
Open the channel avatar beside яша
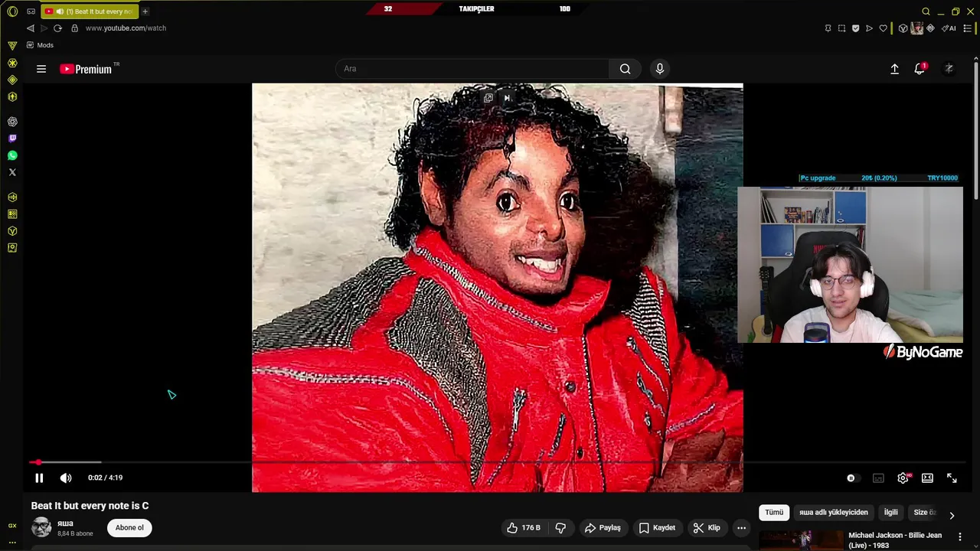tap(41, 527)
